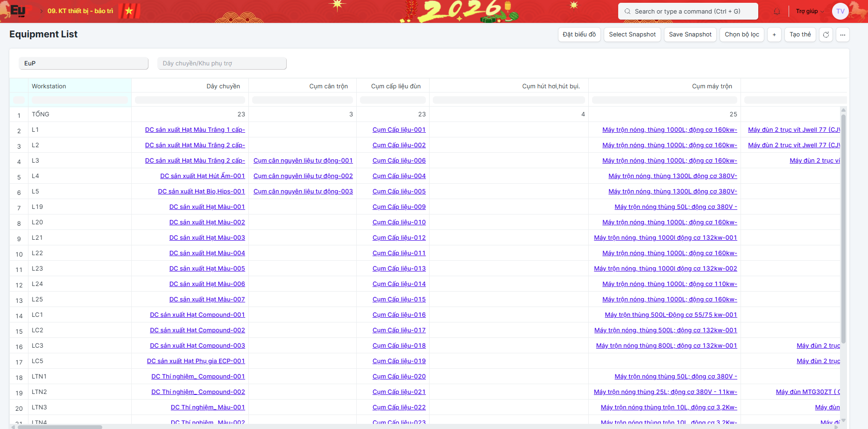Expand the Trợ giúp help dropdown
This screenshot has width=868, height=429.
(810, 11)
